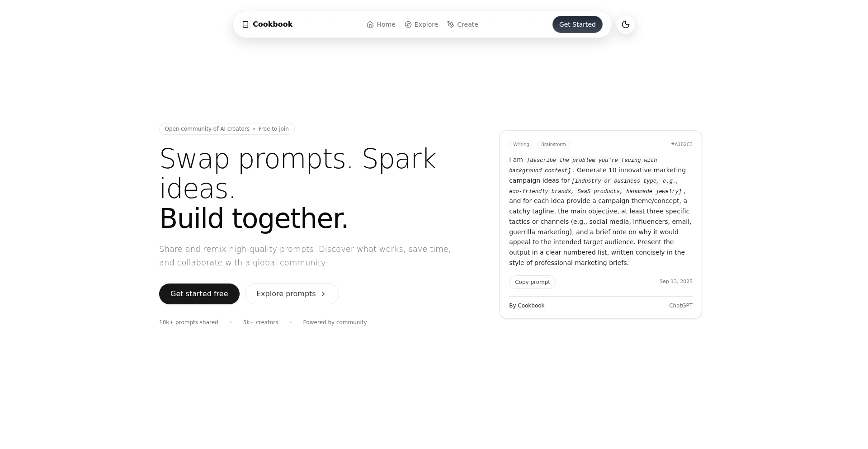Copy the prompt with Copy prompt button

click(532, 282)
